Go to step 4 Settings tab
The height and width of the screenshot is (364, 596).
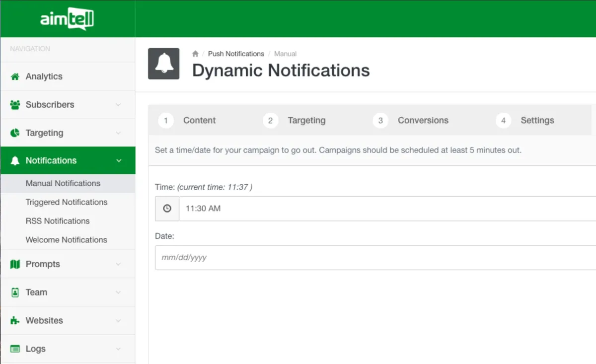[525, 120]
